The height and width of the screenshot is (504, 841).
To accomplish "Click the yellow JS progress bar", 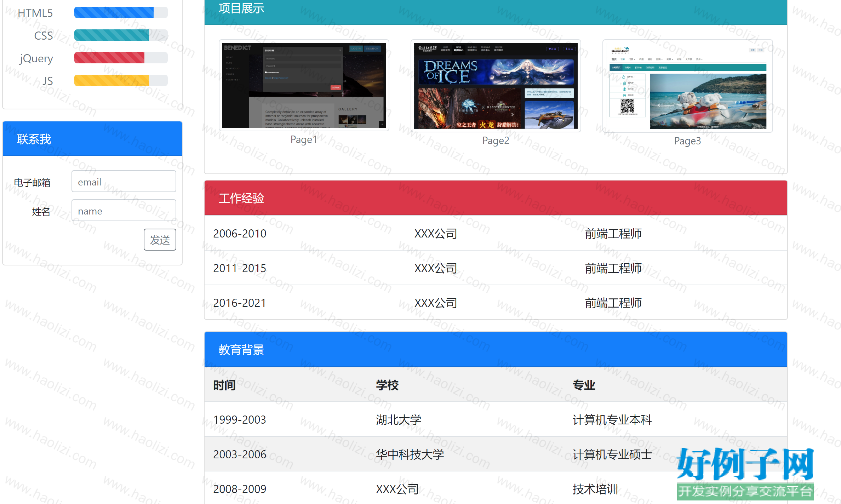I will pos(121,80).
